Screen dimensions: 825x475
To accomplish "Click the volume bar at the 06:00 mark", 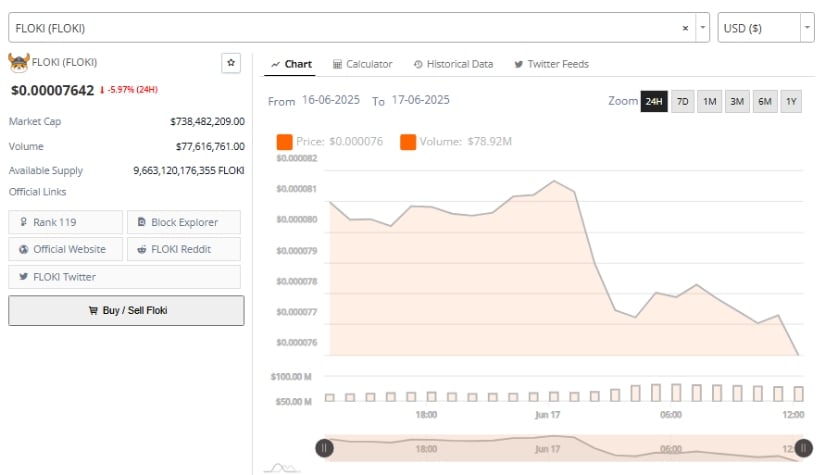I will coord(676,392).
